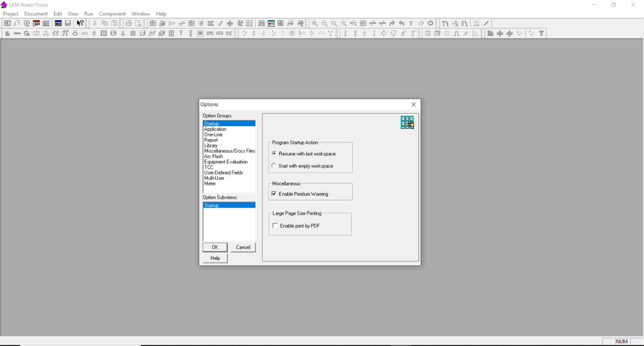Select Library option group
Image resolution: width=644 pixels, height=346 pixels.
(229, 146)
